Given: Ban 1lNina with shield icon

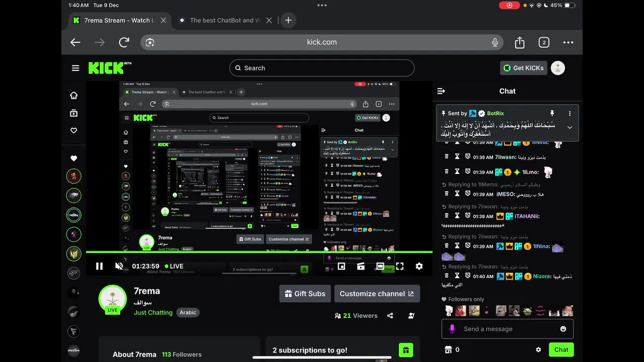Looking at the screenshot, I should 467,246.
